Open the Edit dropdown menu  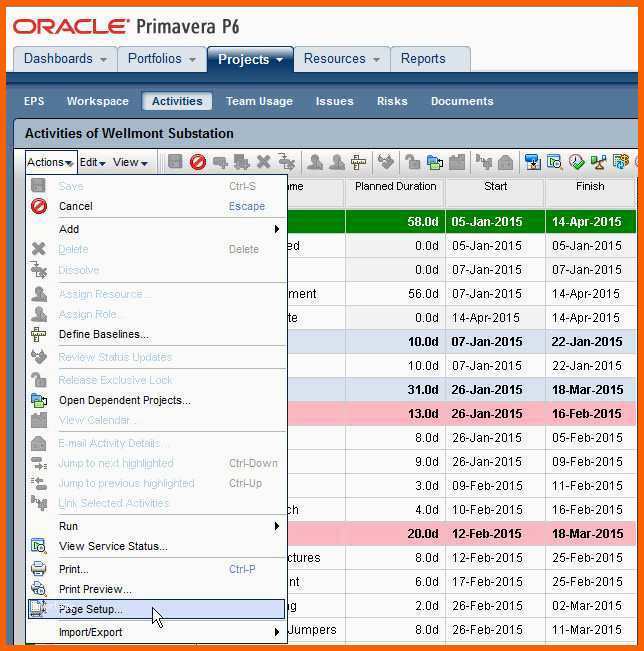click(x=92, y=162)
